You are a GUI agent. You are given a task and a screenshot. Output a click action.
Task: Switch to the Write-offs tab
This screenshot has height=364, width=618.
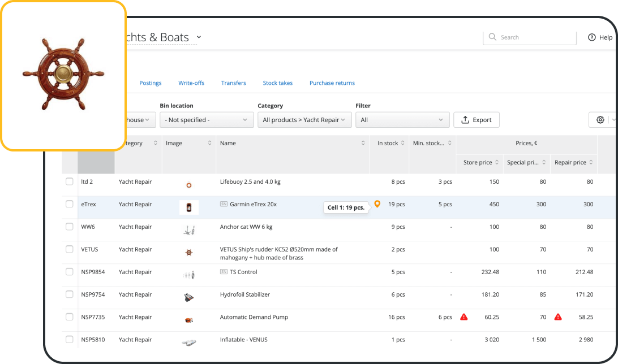[x=191, y=83]
